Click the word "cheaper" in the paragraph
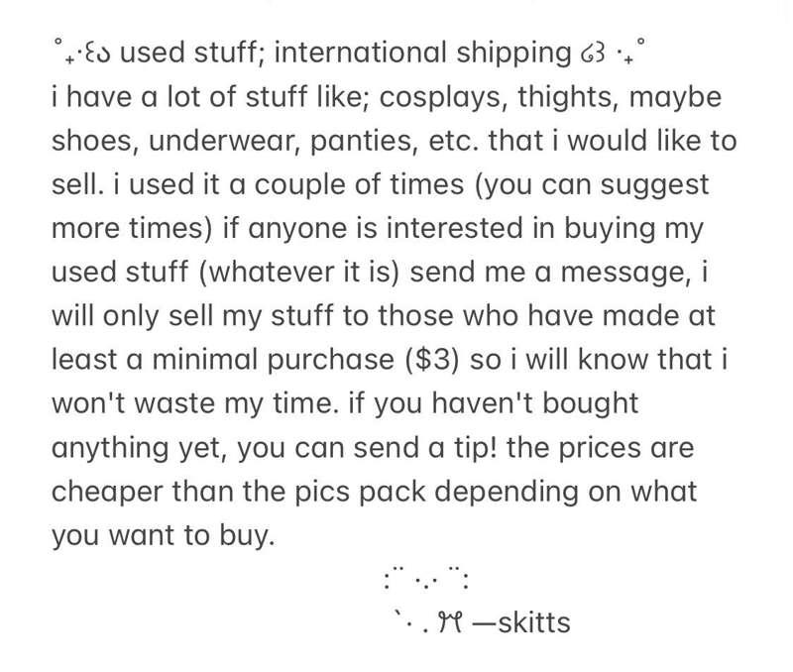793x672 pixels. point(107,493)
